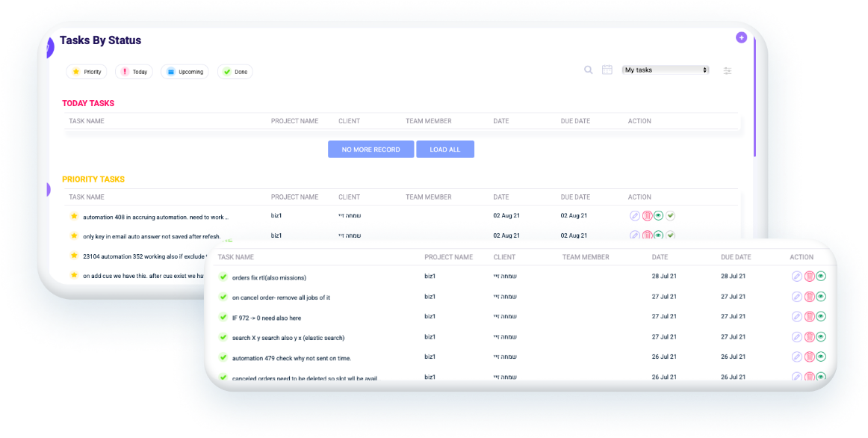
Task: View the 'IF 972' task with eye icon
Action: point(821,318)
